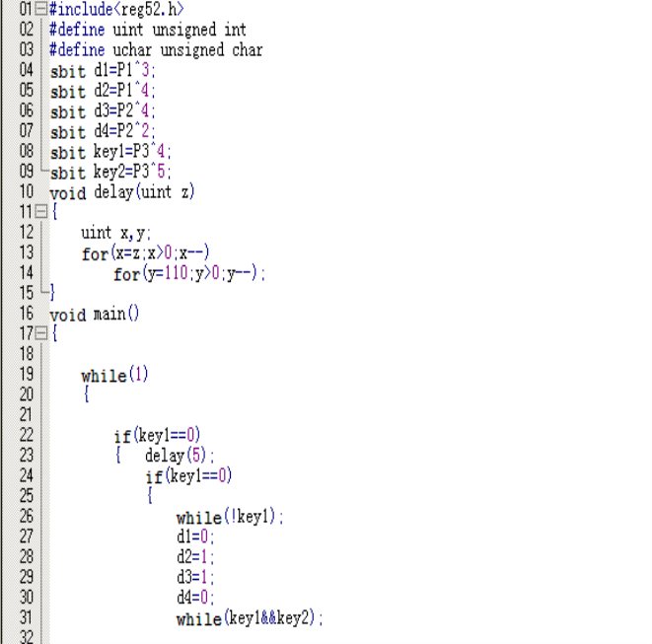Click the 'sbit key1=P3^4;' declaration
This screenshot has width=652, height=644.
110,152
